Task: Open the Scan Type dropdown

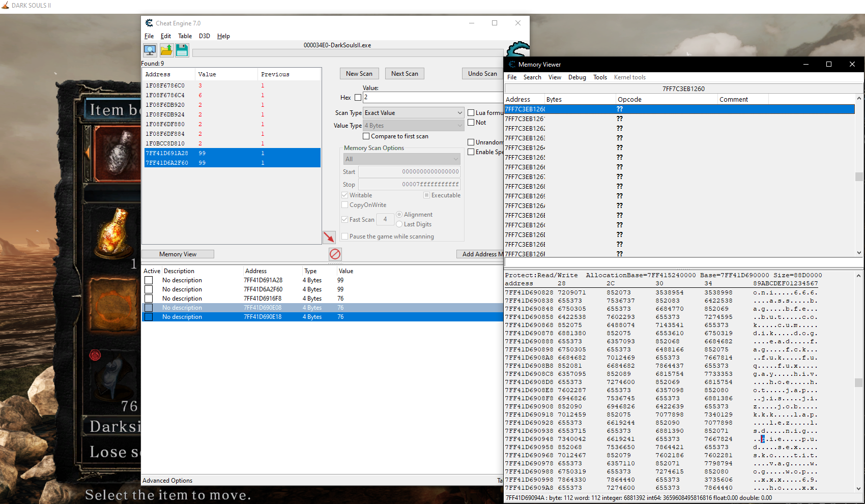Action: click(x=413, y=113)
